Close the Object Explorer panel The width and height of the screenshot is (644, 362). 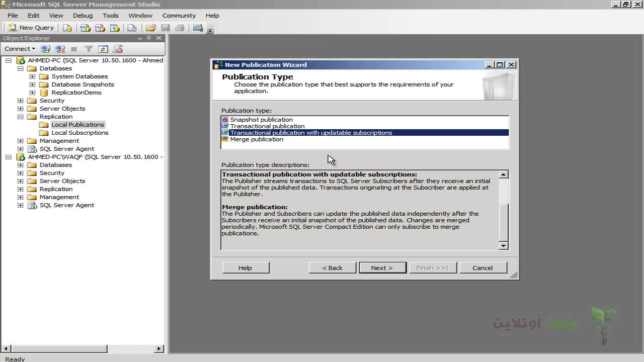point(158,38)
